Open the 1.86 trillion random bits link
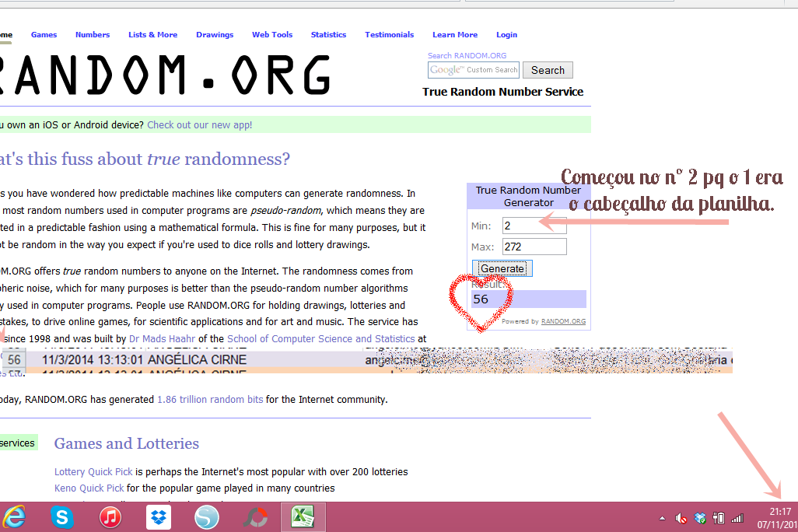 210,400
